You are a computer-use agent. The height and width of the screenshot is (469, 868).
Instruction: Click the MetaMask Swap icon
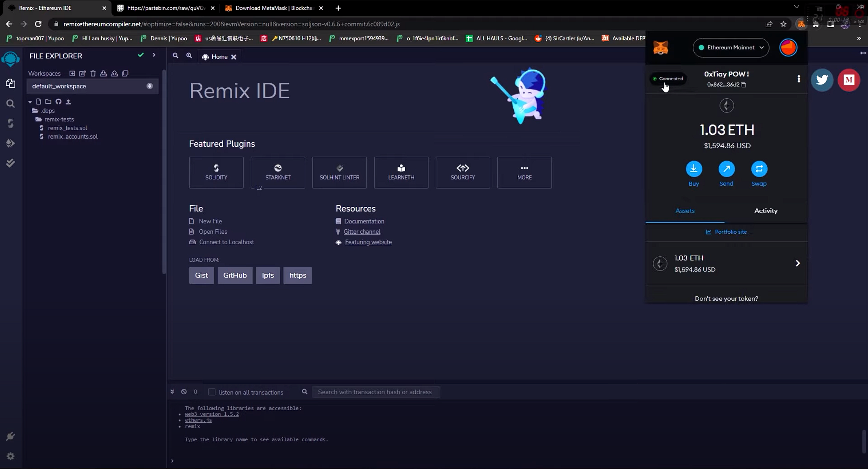759,169
